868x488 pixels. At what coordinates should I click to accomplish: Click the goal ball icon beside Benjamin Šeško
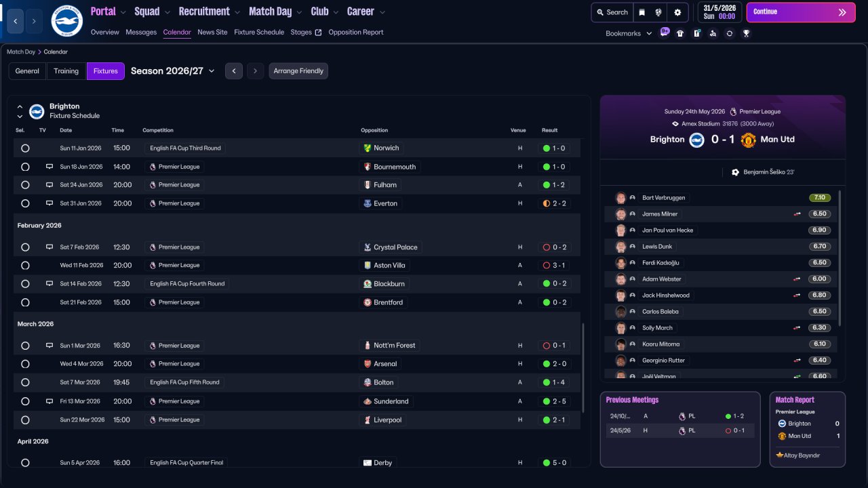coord(735,172)
